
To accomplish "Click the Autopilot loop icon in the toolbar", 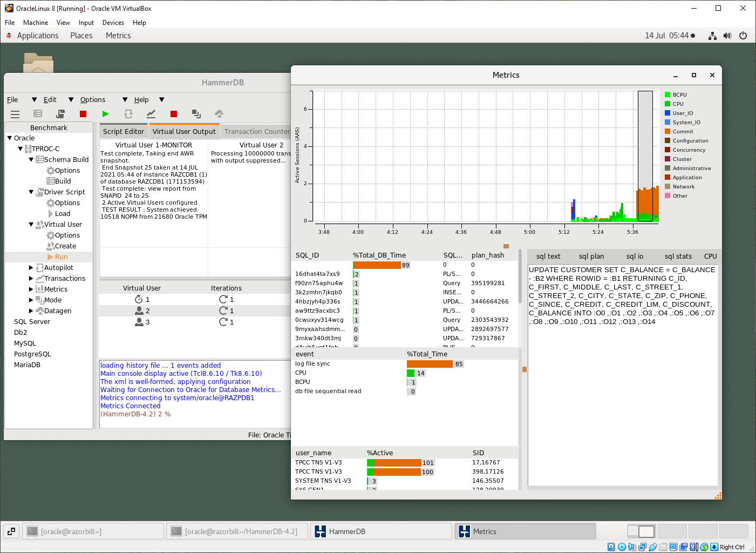I will (128, 114).
